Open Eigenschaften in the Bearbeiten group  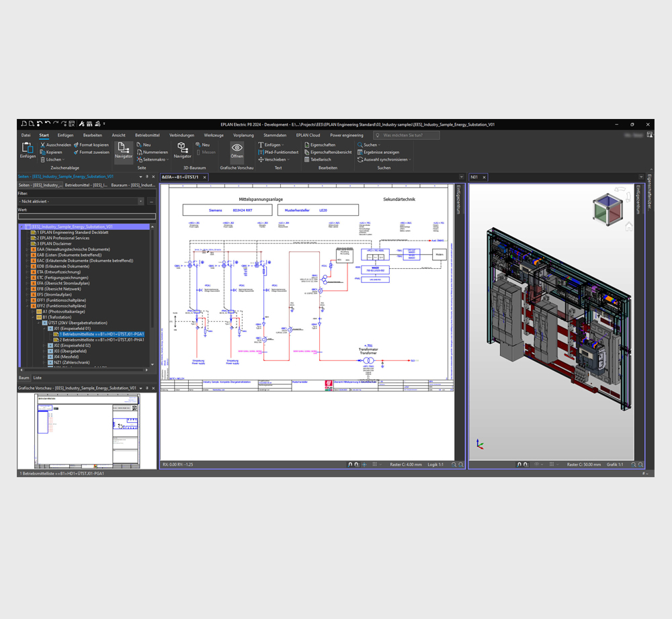click(320, 145)
